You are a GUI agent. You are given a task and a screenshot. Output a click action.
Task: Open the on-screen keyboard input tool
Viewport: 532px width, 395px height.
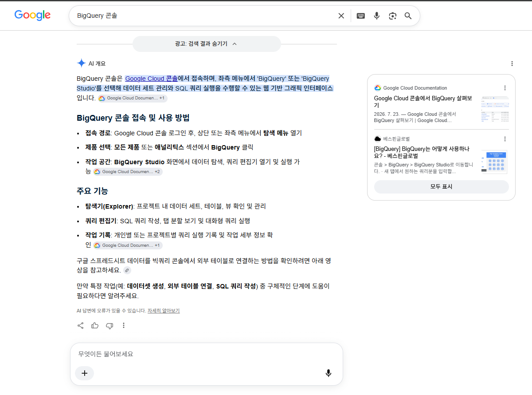(361, 16)
